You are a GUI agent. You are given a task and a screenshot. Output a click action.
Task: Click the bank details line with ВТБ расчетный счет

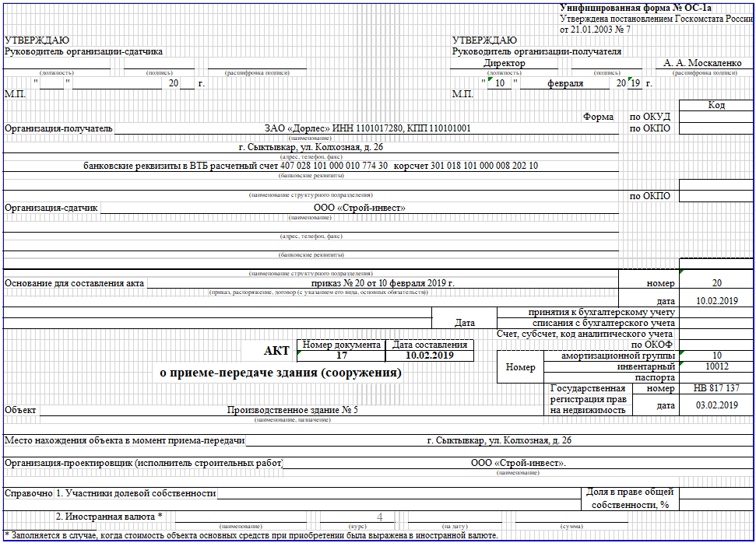(311, 166)
